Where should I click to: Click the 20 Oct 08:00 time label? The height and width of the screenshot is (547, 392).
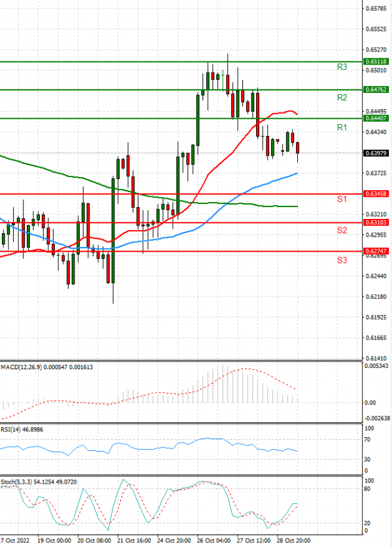[94, 540]
